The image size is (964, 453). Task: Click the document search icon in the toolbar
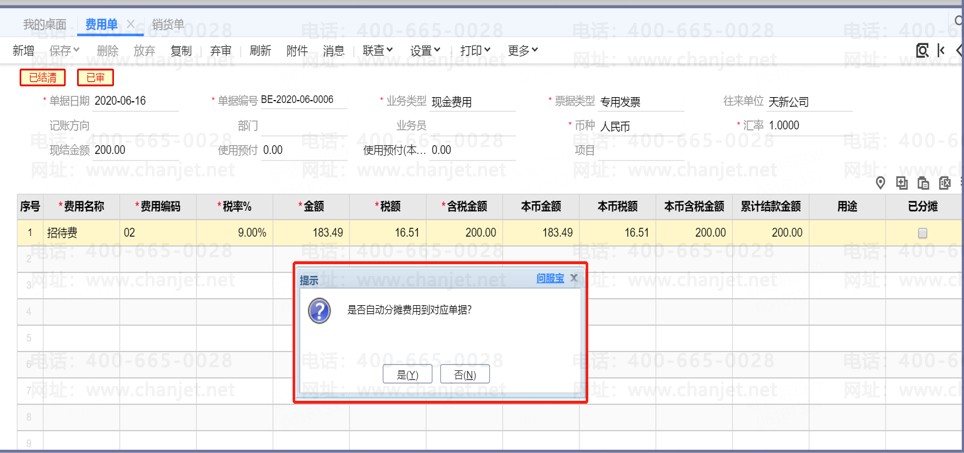pos(922,50)
